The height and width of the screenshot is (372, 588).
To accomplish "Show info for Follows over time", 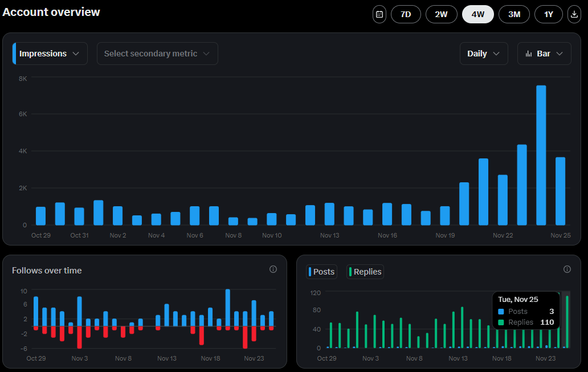I will pos(273,269).
